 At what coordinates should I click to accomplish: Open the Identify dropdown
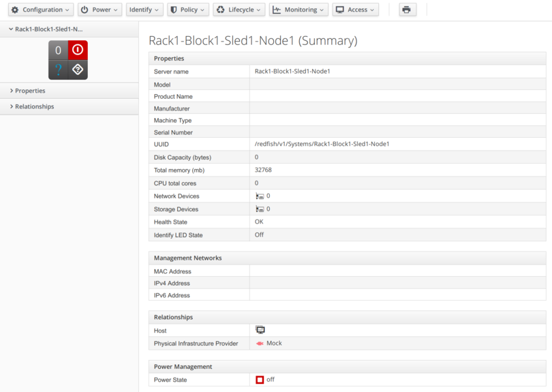144,10
